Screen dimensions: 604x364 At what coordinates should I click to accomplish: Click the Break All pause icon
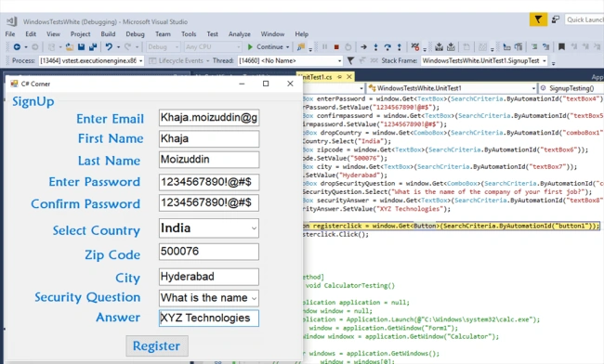click(x=324, y=47)
